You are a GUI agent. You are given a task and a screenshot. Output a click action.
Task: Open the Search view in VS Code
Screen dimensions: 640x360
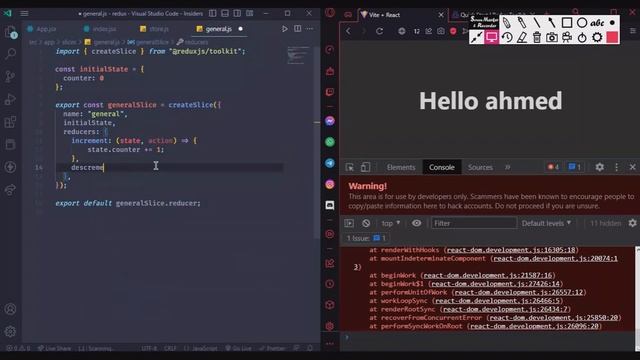(x=10, y=53)
